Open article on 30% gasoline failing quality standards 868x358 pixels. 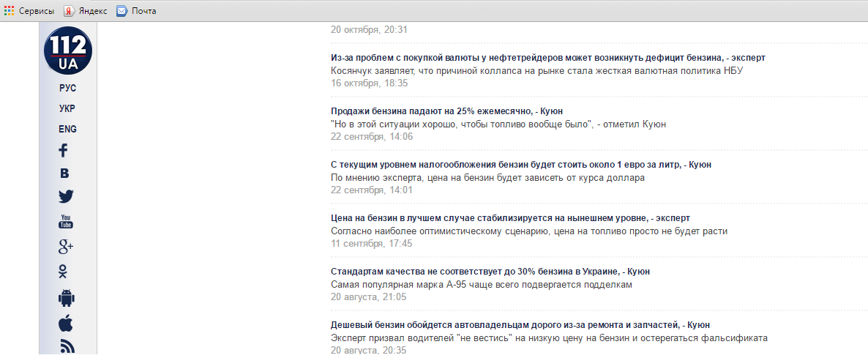[x=490, y=272]
